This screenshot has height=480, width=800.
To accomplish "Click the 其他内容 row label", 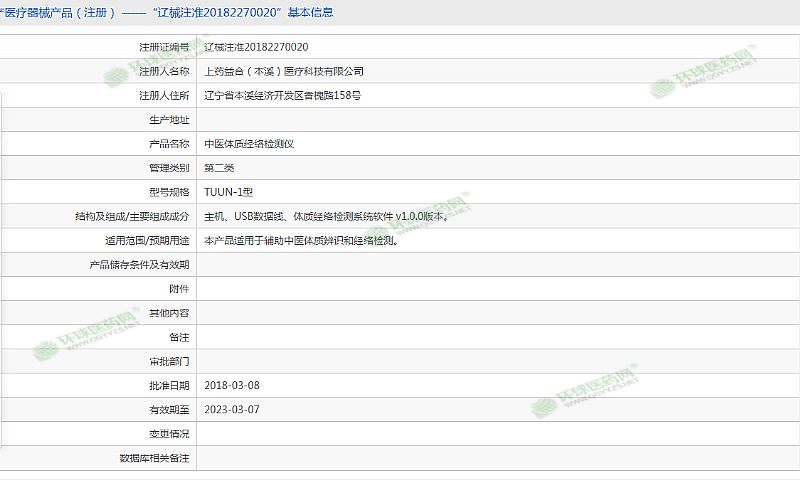I will tap(169, 313).
